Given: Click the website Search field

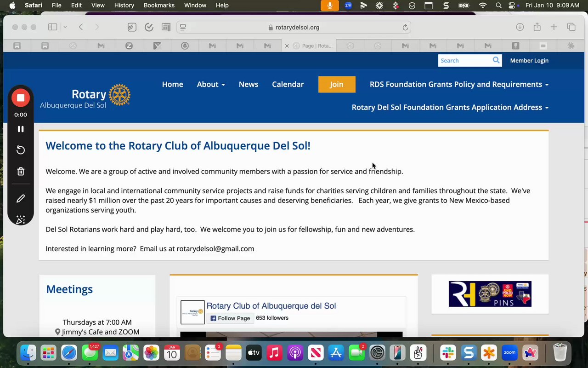Looking at the screenshot, I should [x=465, y=60].
